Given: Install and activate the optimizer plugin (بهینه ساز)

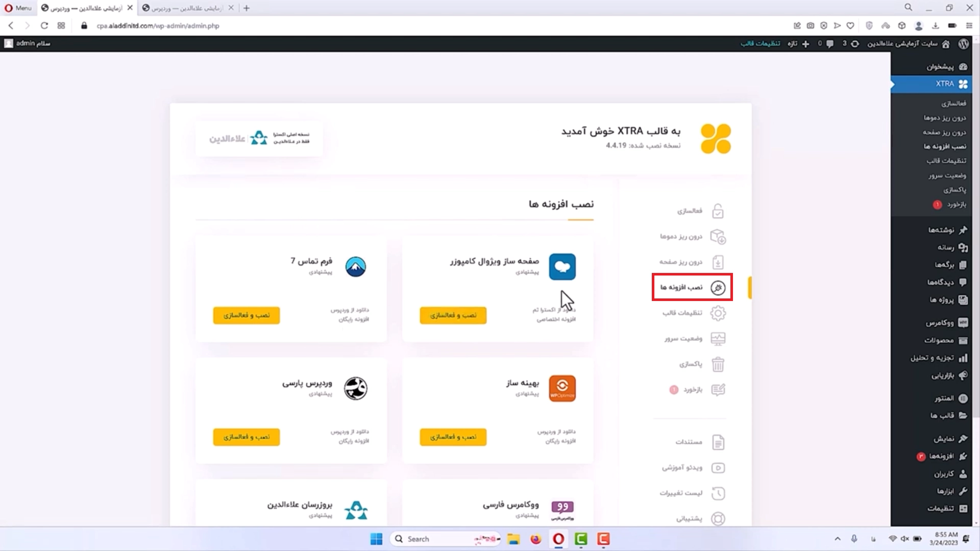Looking at the screenshot, I should 453,437.
